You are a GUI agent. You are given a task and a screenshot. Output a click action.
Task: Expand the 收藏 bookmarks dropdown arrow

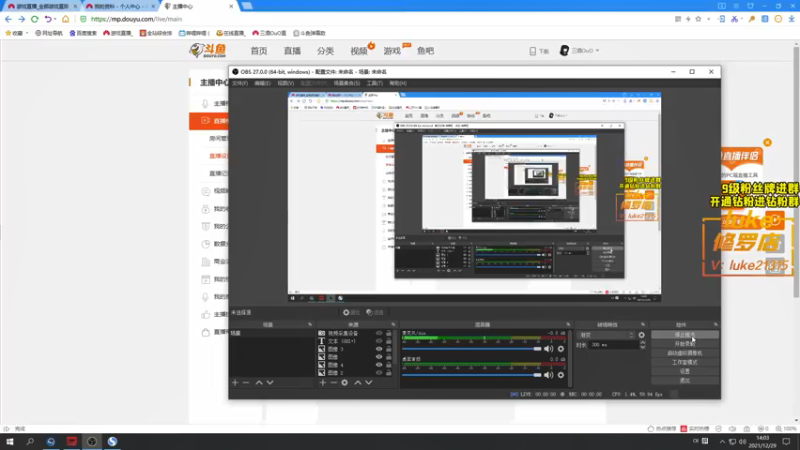pos(27,33)
